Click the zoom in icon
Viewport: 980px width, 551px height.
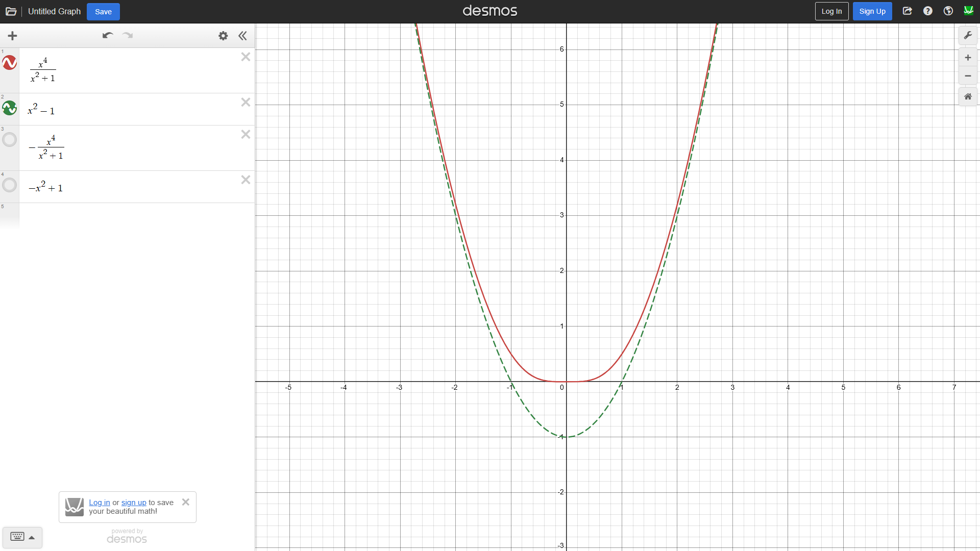click(968, 57)
